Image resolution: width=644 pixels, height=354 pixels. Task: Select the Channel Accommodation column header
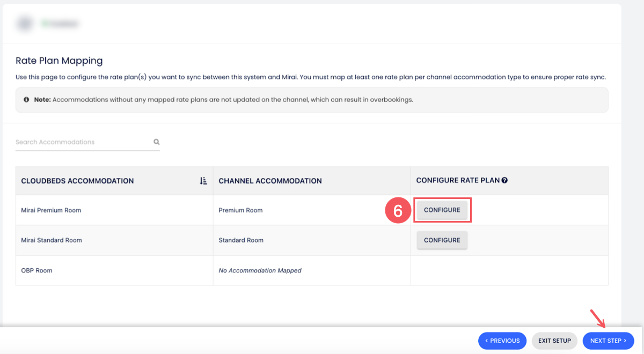[x=270, y=181]
